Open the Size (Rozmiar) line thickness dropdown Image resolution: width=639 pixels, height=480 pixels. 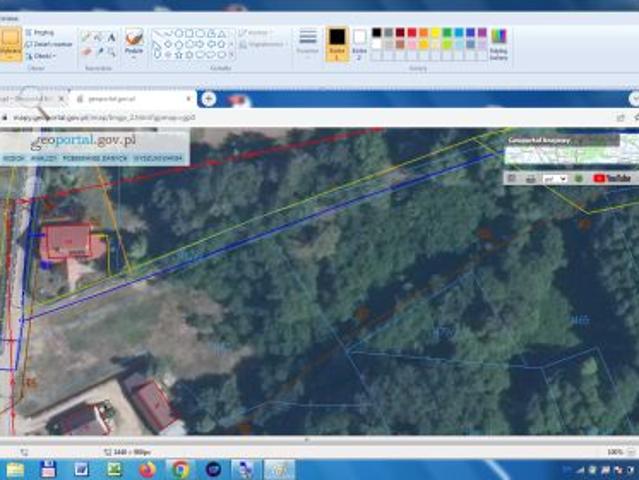[308, 42]
